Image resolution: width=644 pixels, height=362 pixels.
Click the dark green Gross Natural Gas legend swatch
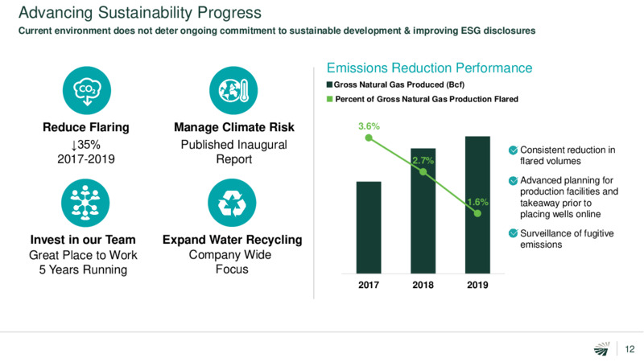[x=329, y=84]
